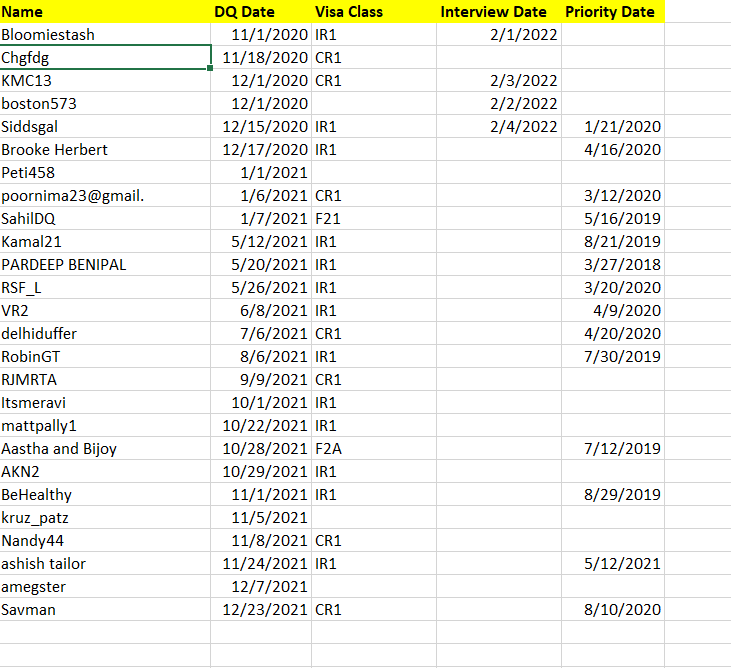The width and height of the screenshot is (731, 668).
Task: Click the Priority Date header cell
Action: (613, 11)
